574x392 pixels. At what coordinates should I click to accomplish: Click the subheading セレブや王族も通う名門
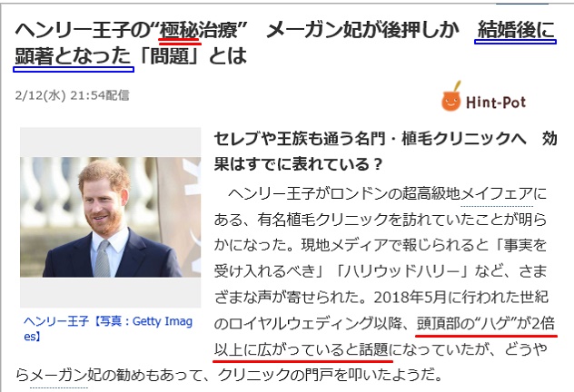click(x=300, y=139)
